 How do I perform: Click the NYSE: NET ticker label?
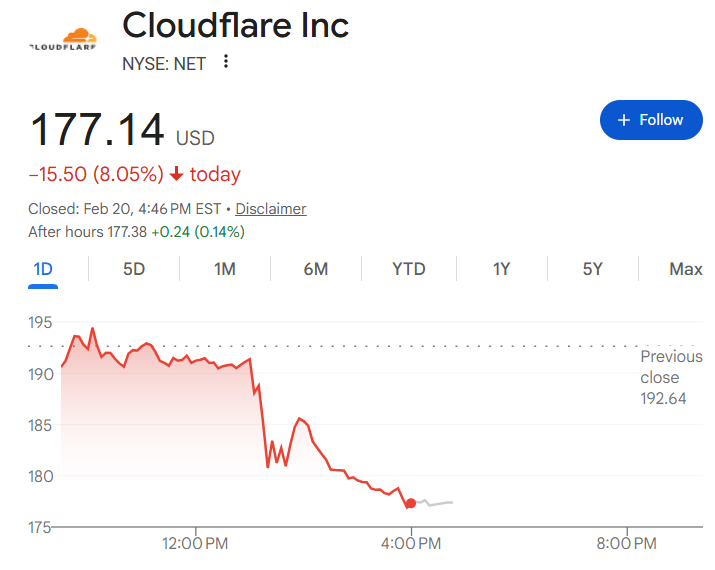tap(164, 63)
